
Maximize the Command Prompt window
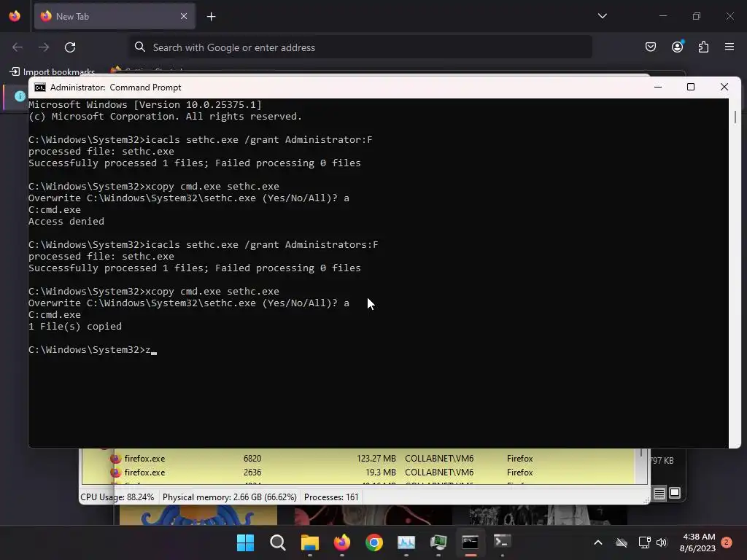[x=691, y=87]
